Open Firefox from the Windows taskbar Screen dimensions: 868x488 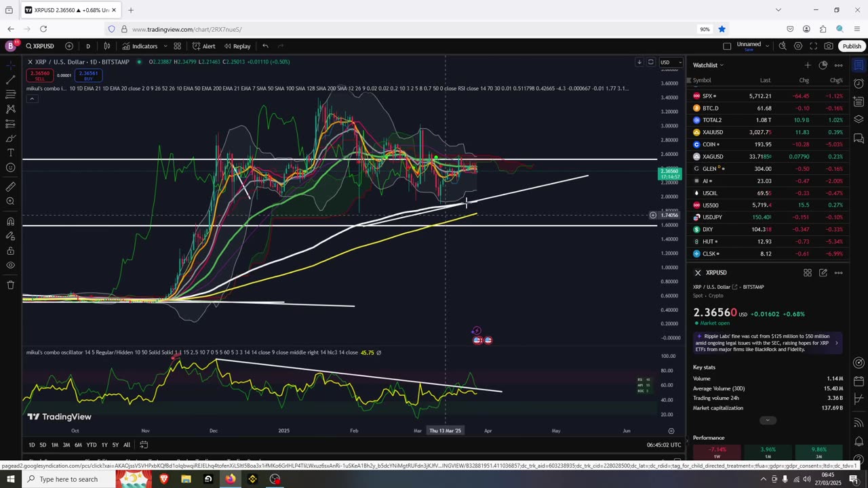[231, 479]
